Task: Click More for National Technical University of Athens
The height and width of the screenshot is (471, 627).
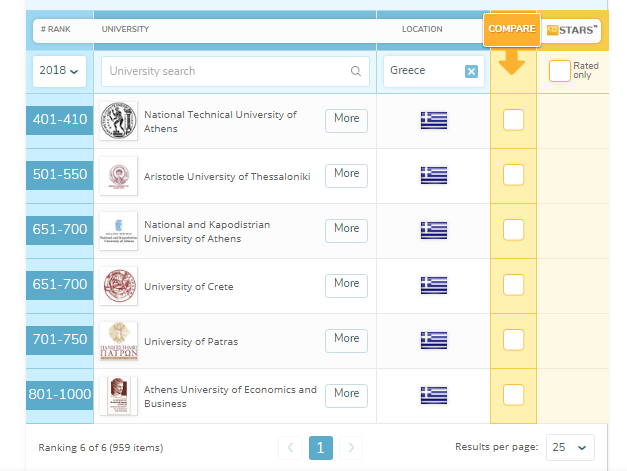Action: [x=346, y=120]
